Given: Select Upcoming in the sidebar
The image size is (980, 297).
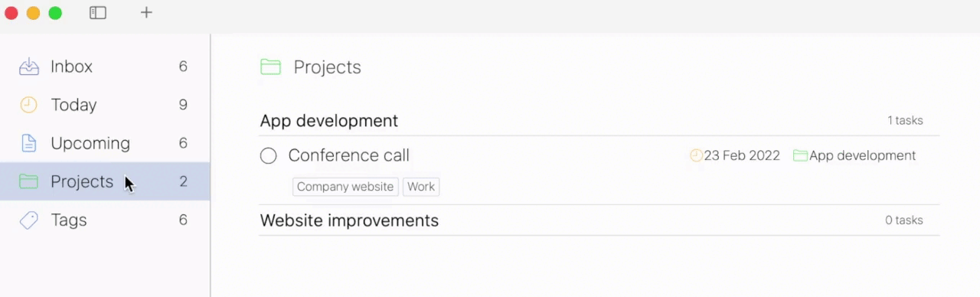Looking at the screenshot, I should pos(105,143).
